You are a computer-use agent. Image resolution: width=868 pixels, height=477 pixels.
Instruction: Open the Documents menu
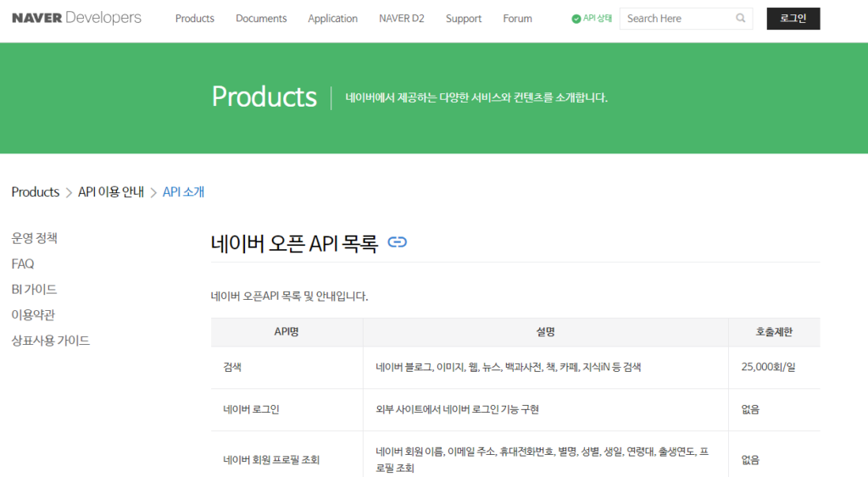261,19
